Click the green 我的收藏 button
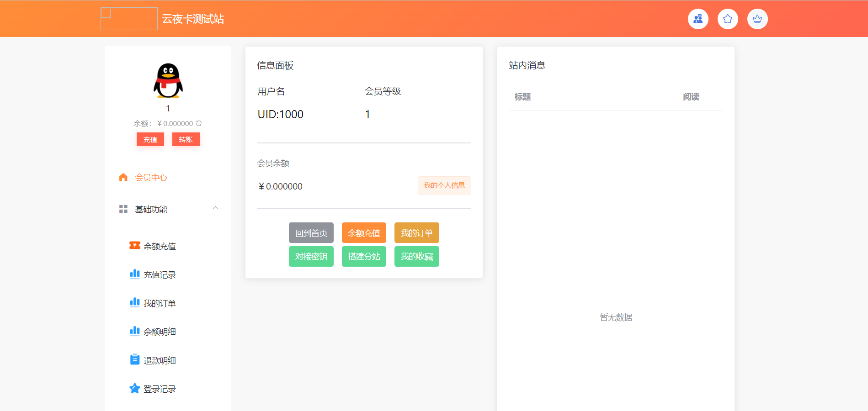 (x=417, y=256)
